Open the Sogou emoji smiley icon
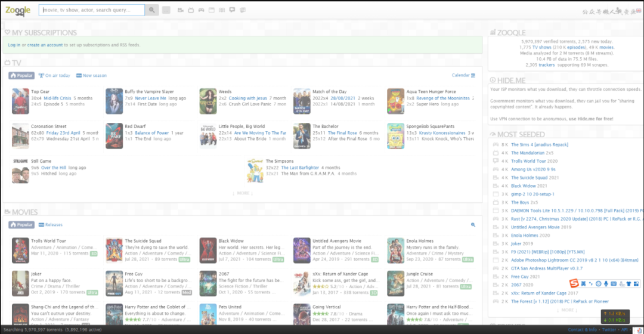Image resolution: width=644 pixels, height=334 pixels. (x=598, y=283)
